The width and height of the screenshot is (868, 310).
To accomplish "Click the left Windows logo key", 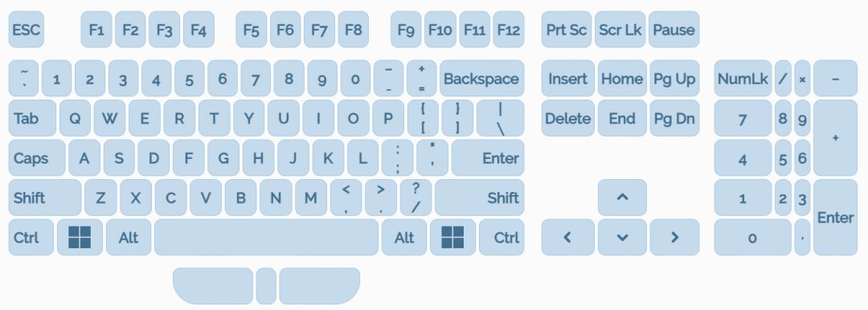I will [x=80, y=238].
